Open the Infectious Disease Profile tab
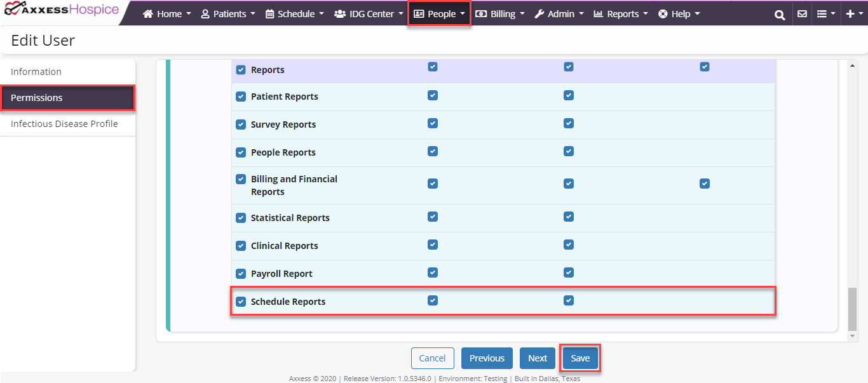The width and height of the screenshot is (868, 383). point(64,124)
